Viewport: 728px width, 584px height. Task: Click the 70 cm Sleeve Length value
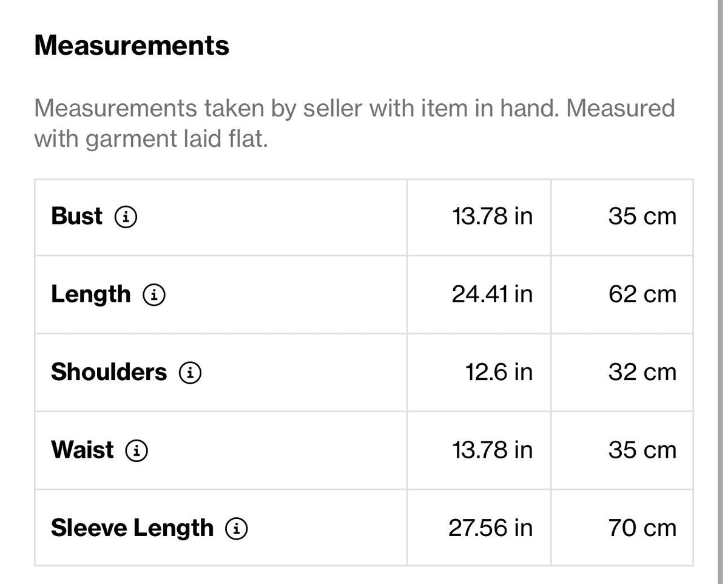(642, 528)
